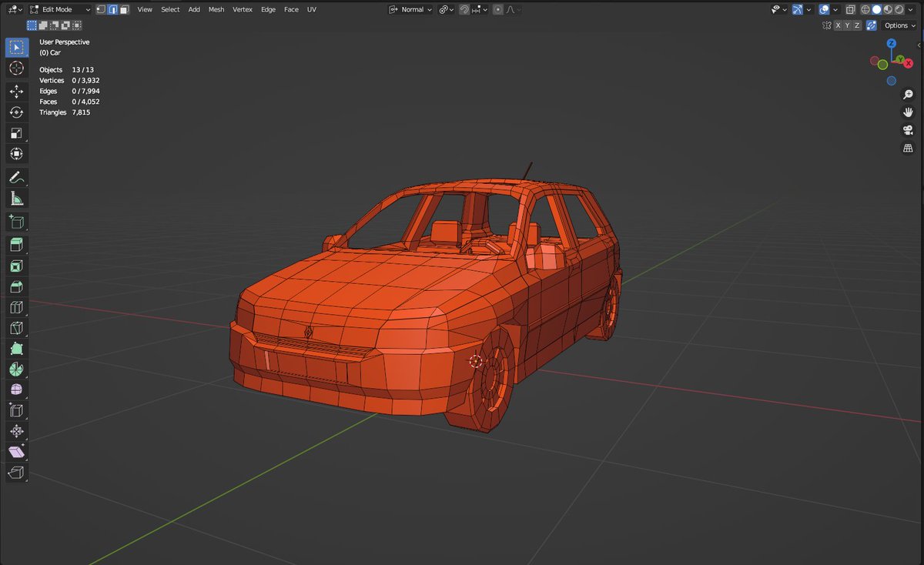Switch perspective/orthographic grid icon
This screenshot has height=565, width=924.
(908, 148)
